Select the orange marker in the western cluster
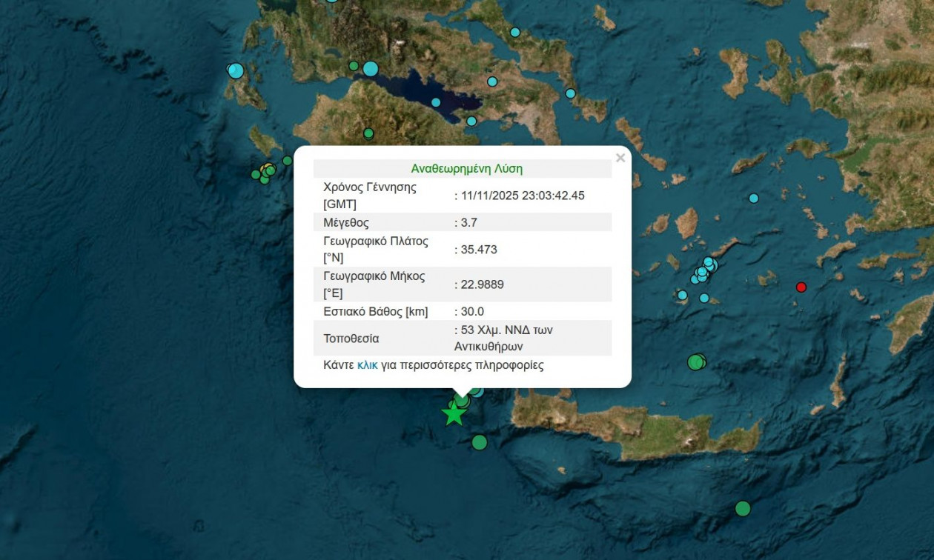This screenshot has width=934, height=560. click(x=267, y=167)
